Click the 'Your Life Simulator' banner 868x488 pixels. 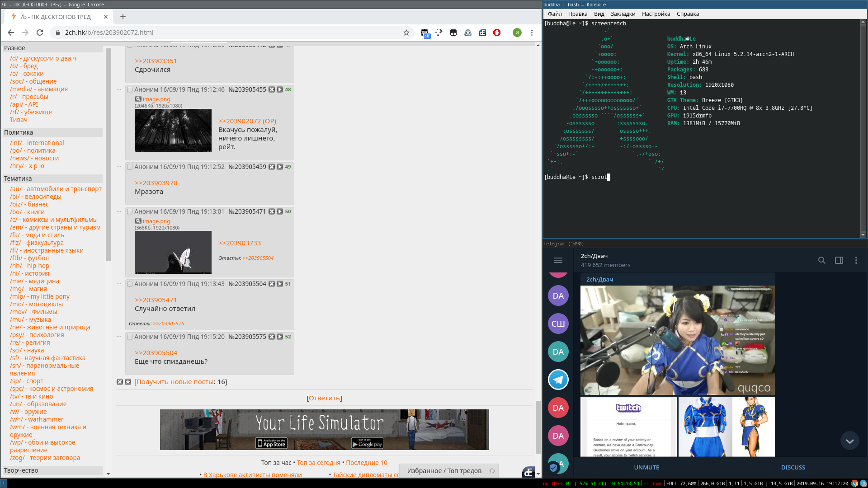point(324,430)
